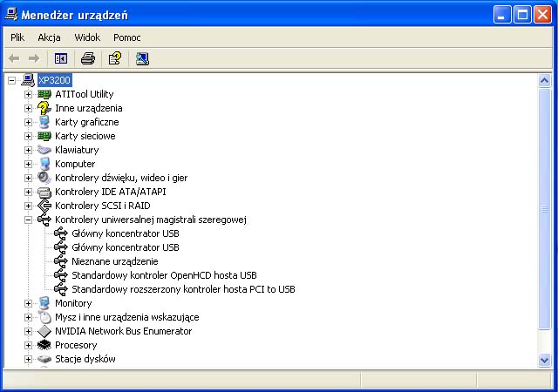
Task: Select Standardowy kontroler OpenHCD hosta USB
Action: pyautogui.click(x=164, y=275)
